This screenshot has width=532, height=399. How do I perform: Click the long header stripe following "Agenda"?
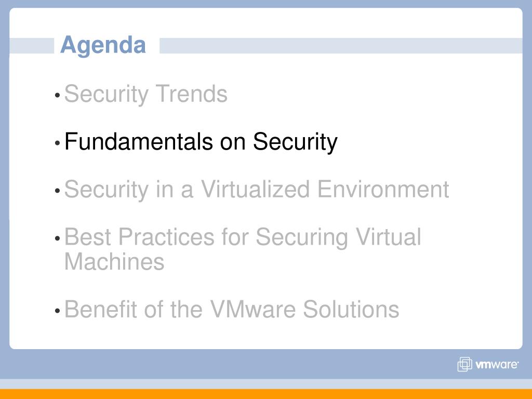(x=341, y=46)
